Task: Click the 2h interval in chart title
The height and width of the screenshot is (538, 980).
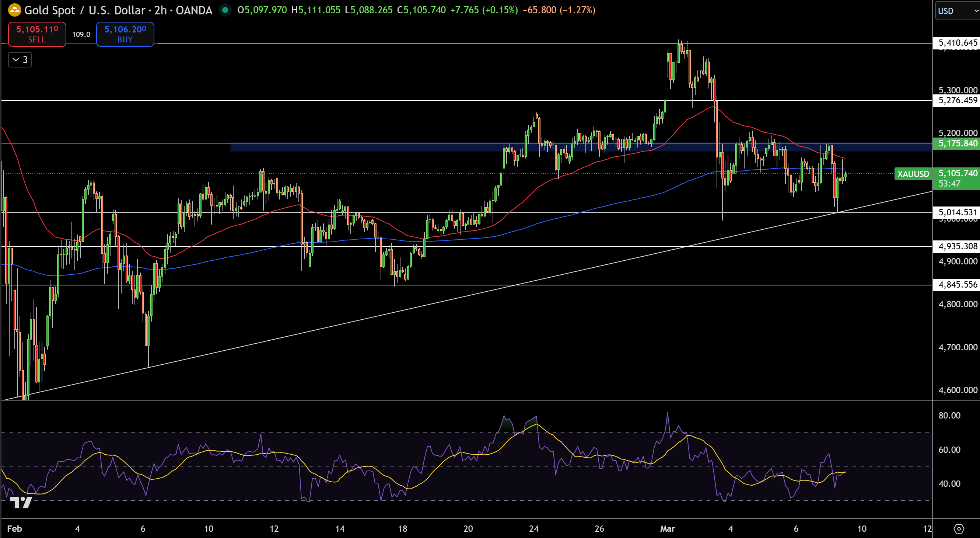Action: pyautogui.click(x=160, y=10)
